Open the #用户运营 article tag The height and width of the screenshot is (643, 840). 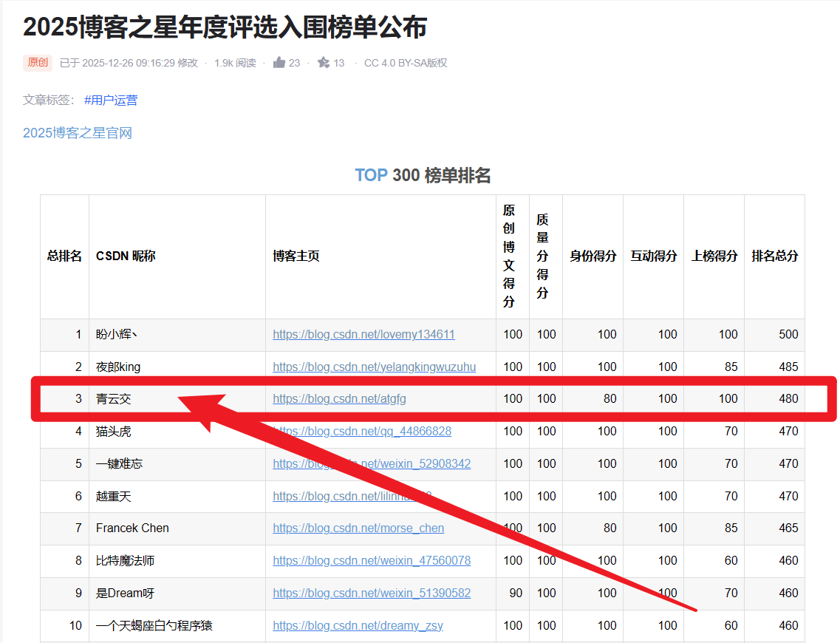pyautogui.click(x=111, y=101)
